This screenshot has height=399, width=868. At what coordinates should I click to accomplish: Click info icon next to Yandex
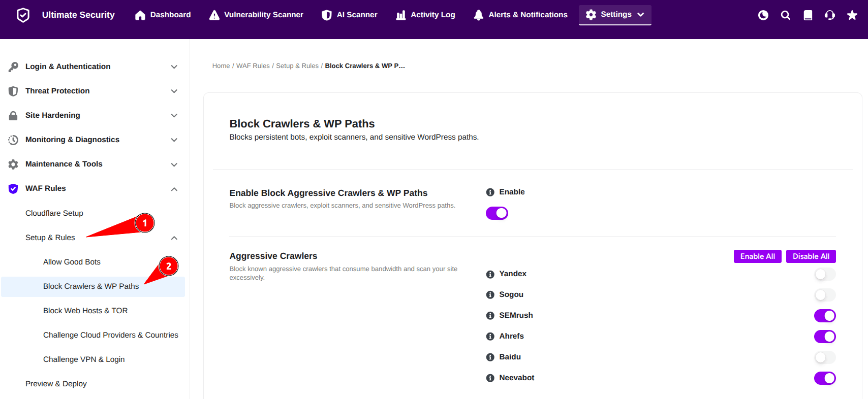click(490, 274)
